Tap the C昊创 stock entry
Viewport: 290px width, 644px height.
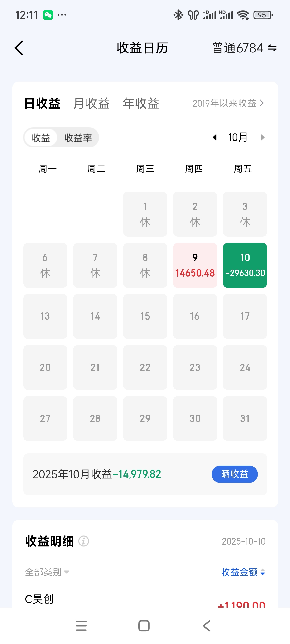click(39, 599)
